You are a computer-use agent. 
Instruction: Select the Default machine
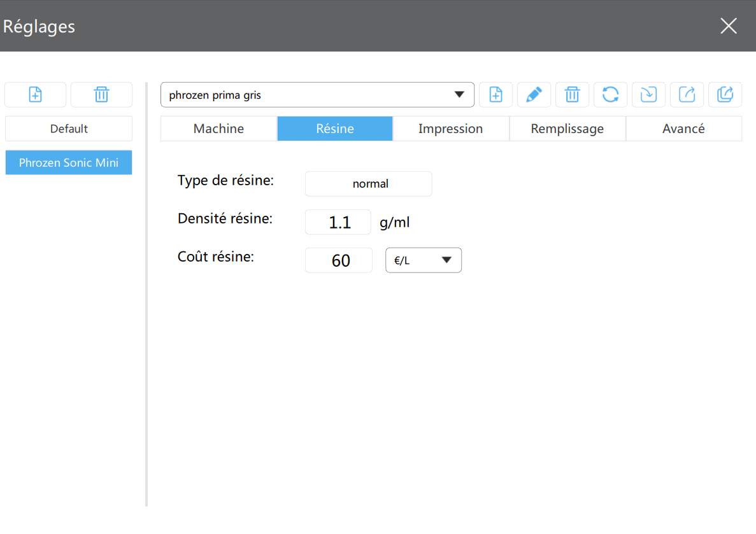(x=68, y=129)
